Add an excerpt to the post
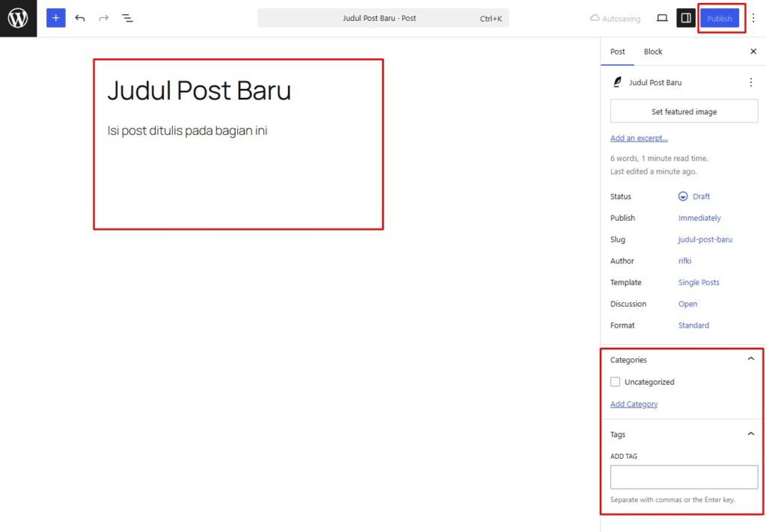This screenshot has width=766, height=532. 639,138
